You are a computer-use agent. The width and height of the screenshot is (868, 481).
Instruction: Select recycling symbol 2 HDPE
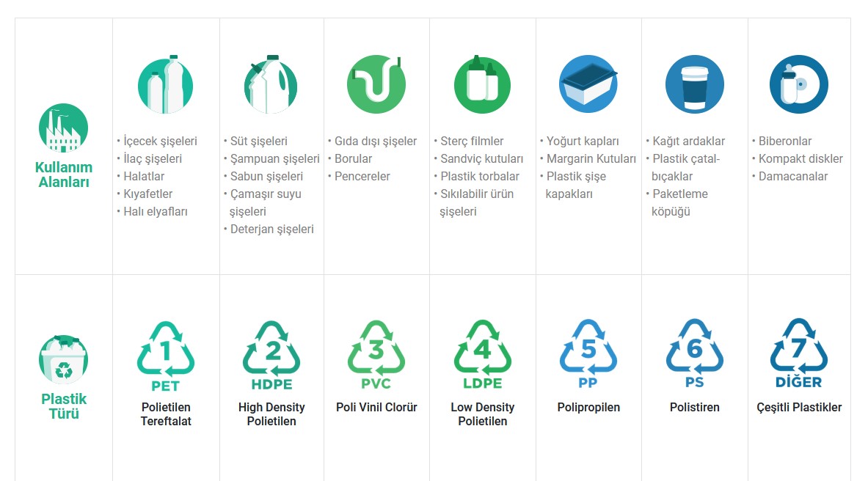coord(271,356)
